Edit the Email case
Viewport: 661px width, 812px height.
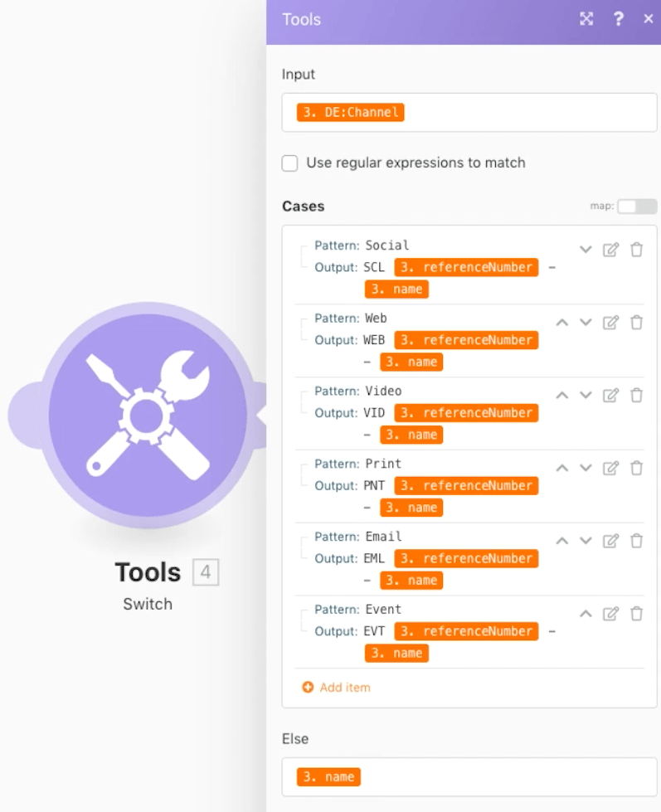(610, 541)
